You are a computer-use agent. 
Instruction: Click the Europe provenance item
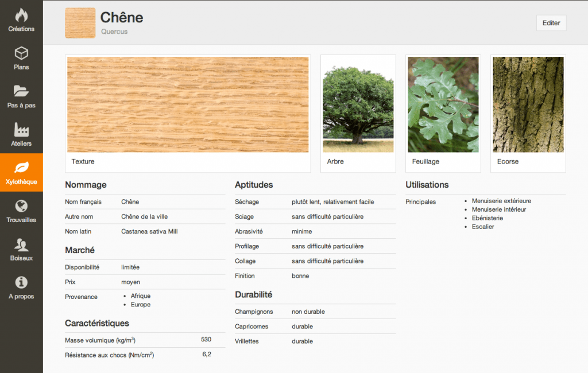pos(141,304)
